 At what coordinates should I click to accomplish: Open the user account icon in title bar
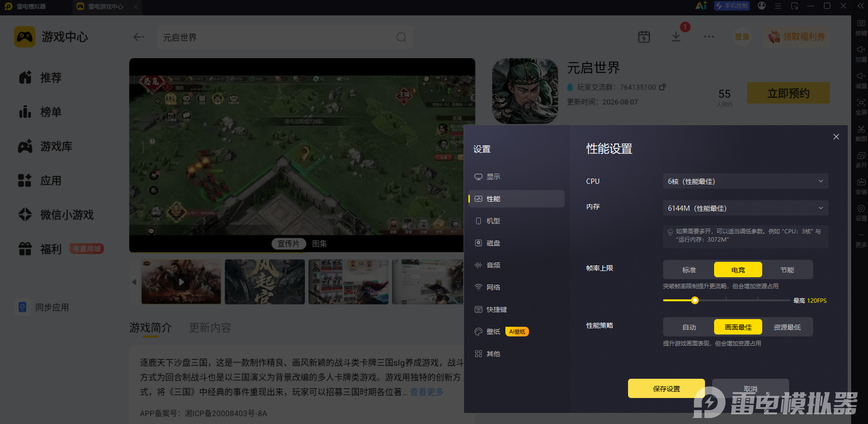[x=762, y=6]
